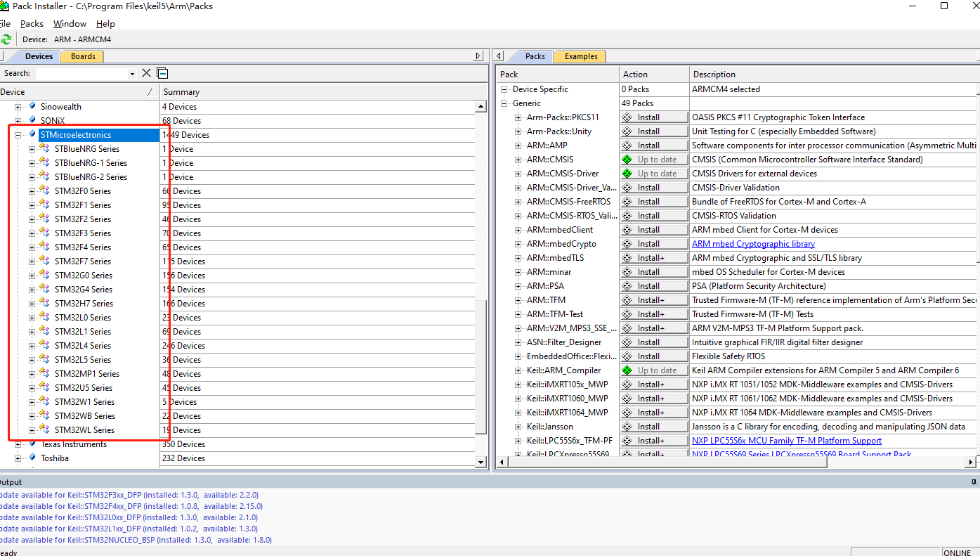This screenshot has height=556, width=980.
Task: Click the STM32F4 Series chip icon
Action: click(44, 247)
